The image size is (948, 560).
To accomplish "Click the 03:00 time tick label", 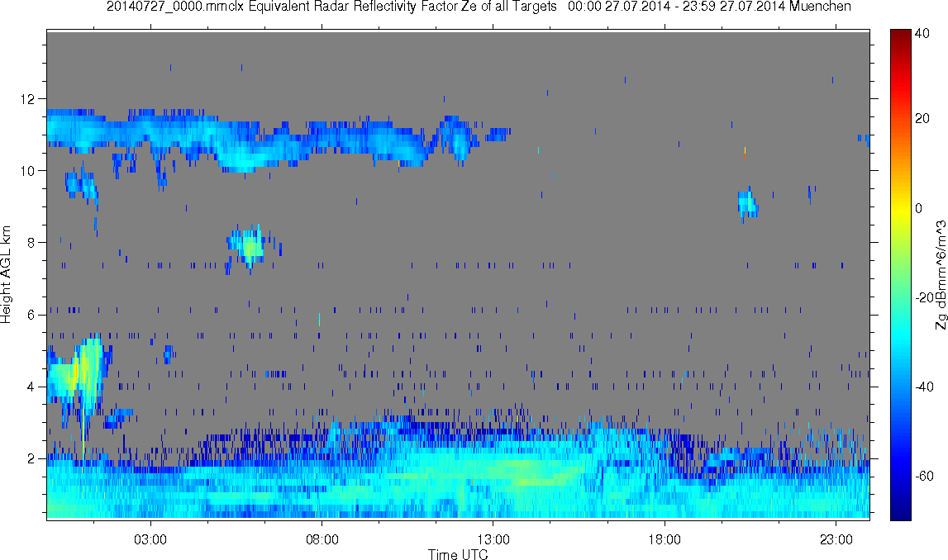I will coord(150,539).
